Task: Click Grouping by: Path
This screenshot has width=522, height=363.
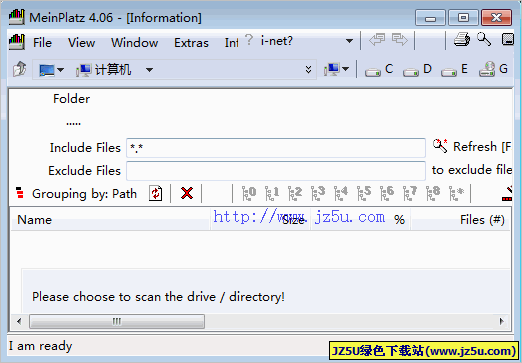Action: click(x=84, y=194)
